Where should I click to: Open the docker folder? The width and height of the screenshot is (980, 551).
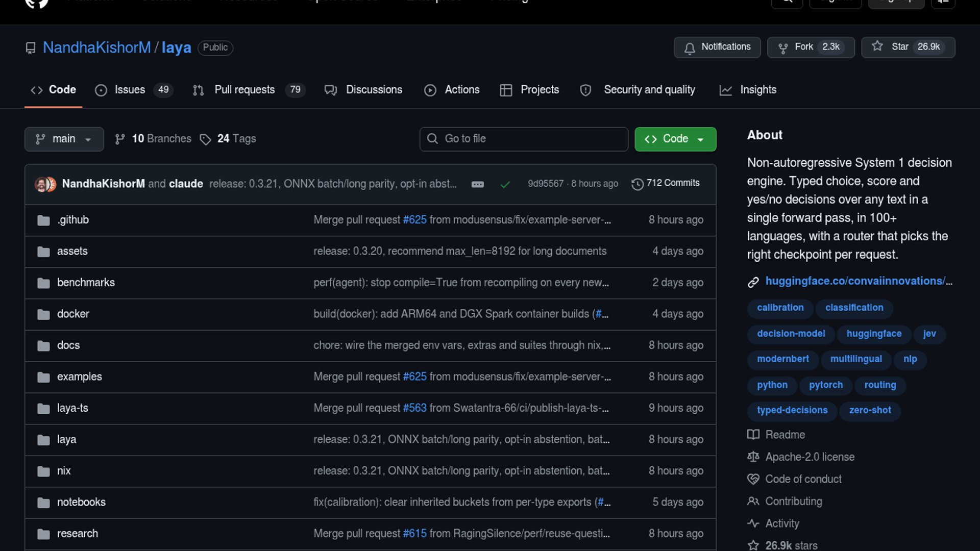(73, 314)
